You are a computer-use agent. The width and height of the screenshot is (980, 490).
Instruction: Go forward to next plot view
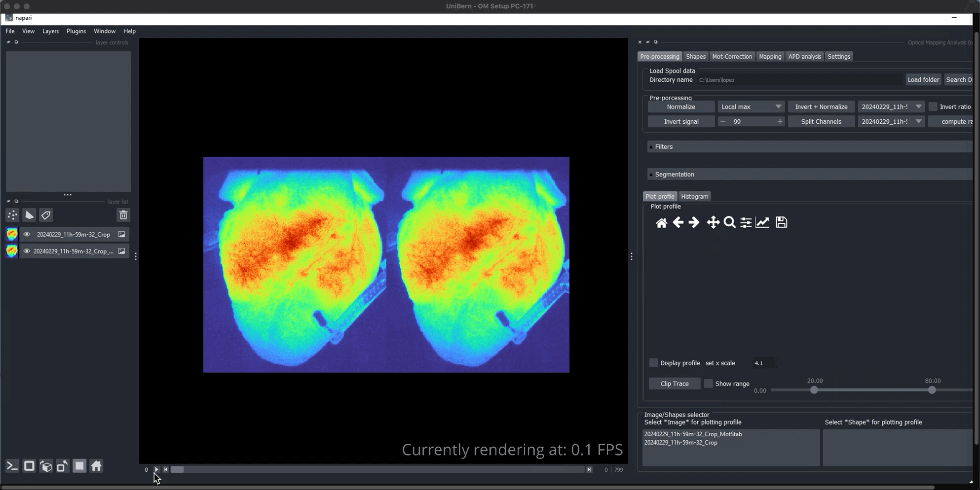click(x=694, y=223)
